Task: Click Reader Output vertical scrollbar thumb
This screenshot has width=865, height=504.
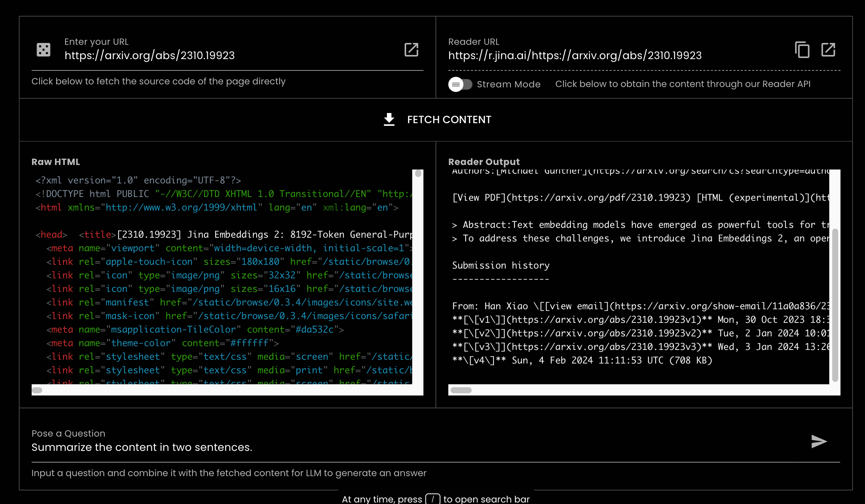Action: tap(835, 305)
